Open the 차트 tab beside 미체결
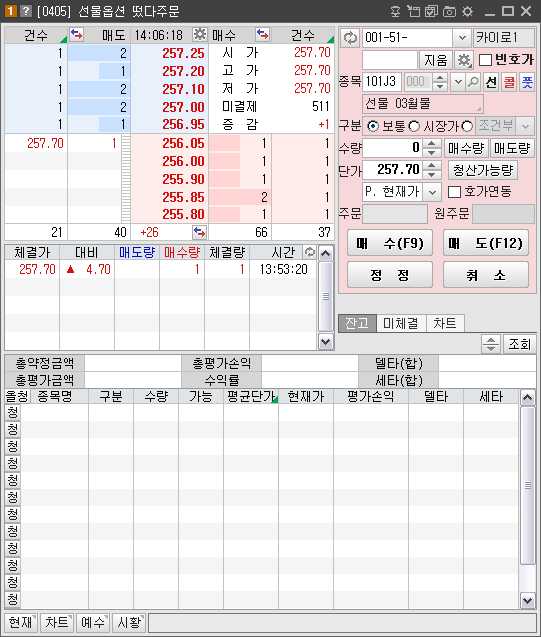 (x=445, y=323)
